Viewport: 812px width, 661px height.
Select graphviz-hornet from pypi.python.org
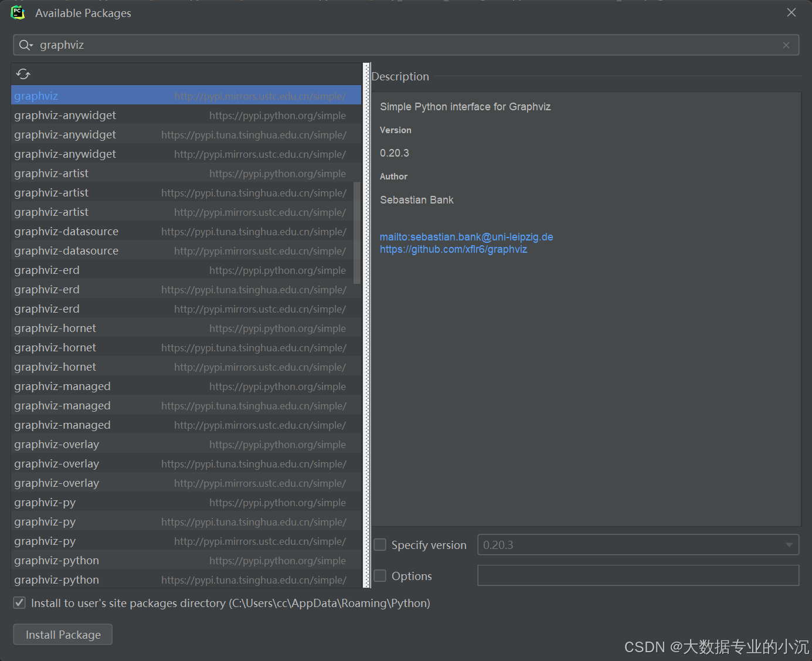point(186,328)
